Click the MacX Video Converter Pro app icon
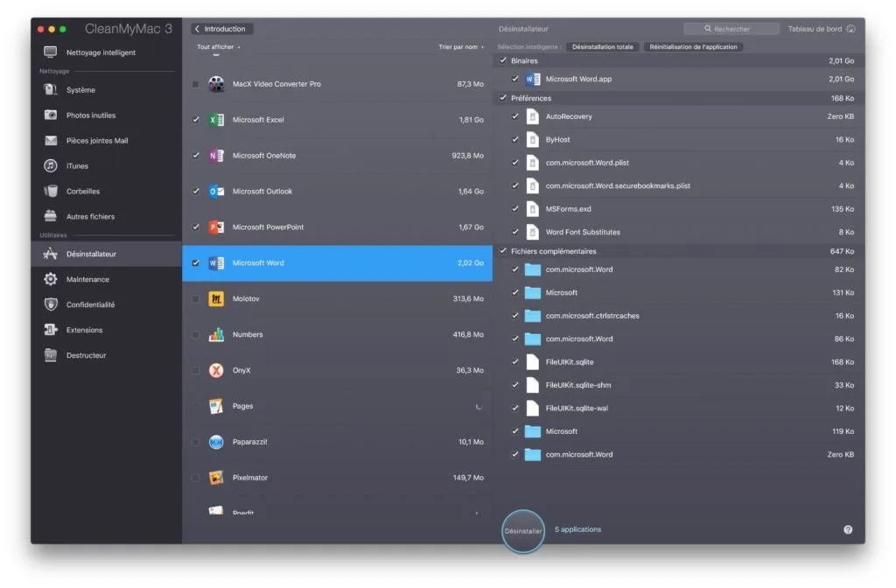The image size is (896, 588). (216, 84)
